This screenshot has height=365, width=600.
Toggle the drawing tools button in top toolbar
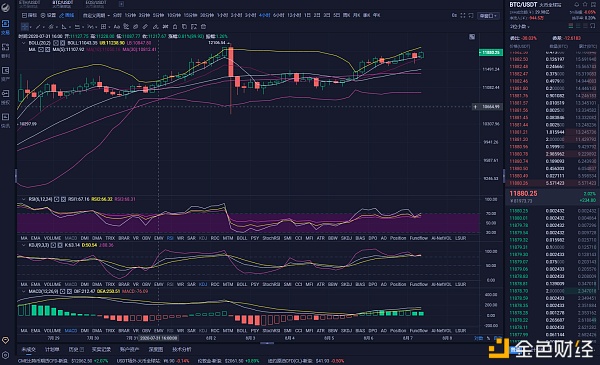(67, 15)
